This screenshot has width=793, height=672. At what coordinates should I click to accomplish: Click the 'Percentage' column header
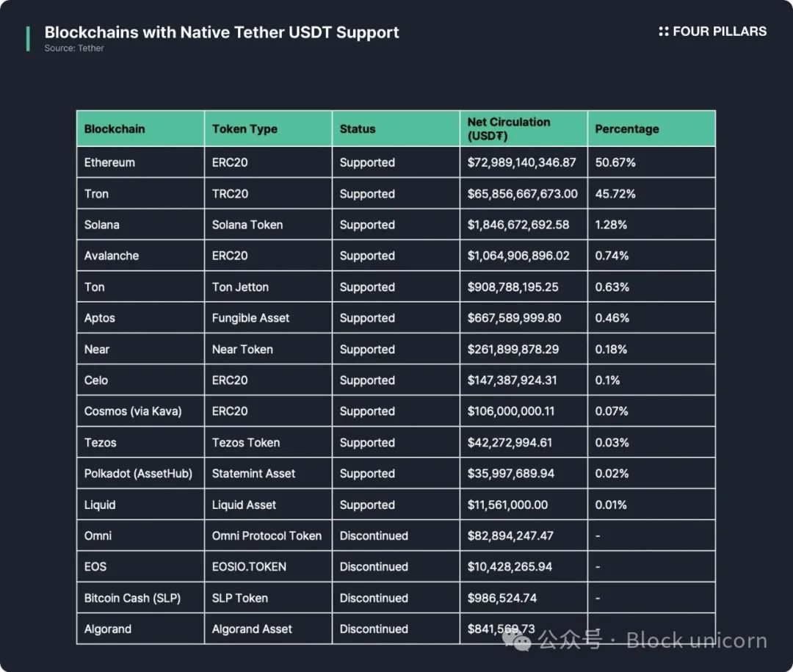click(627, 129)
